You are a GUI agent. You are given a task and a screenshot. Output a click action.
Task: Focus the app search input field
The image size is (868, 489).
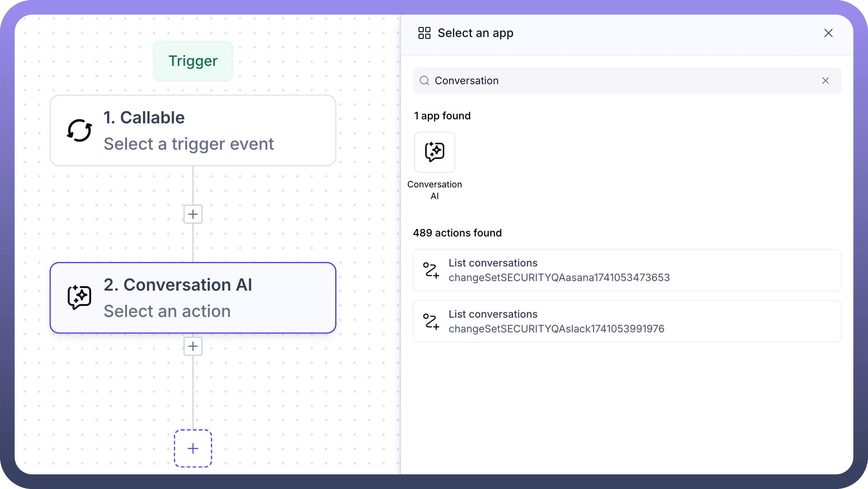(622, 81)
